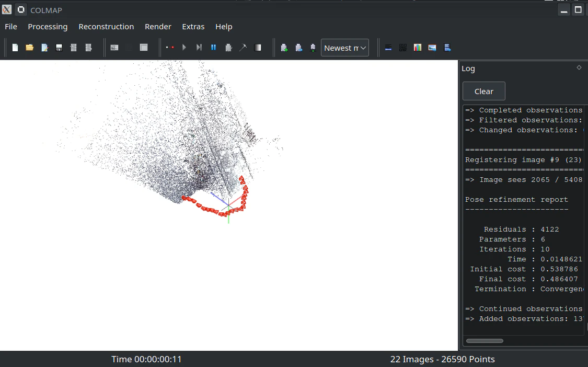This screenshot has height=367, width=588.
Task: Click the Reset reconstruction icon
Action: (228, 48)
